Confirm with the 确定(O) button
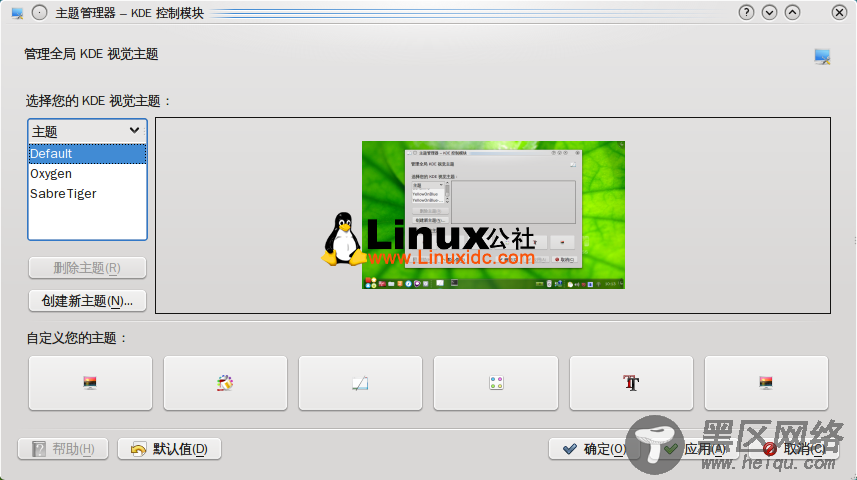Viewport: 857px width, 480px height. (595, 449)
